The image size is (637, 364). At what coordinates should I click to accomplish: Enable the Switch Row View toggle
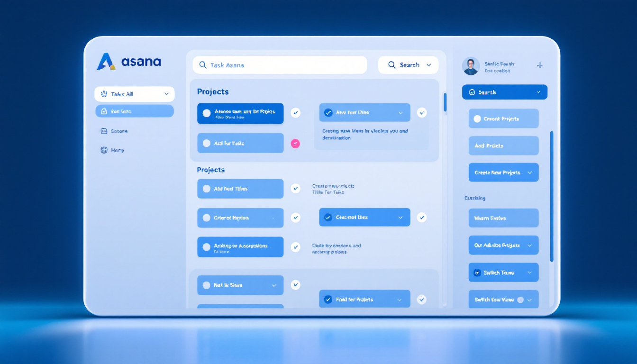click(519, 299)
